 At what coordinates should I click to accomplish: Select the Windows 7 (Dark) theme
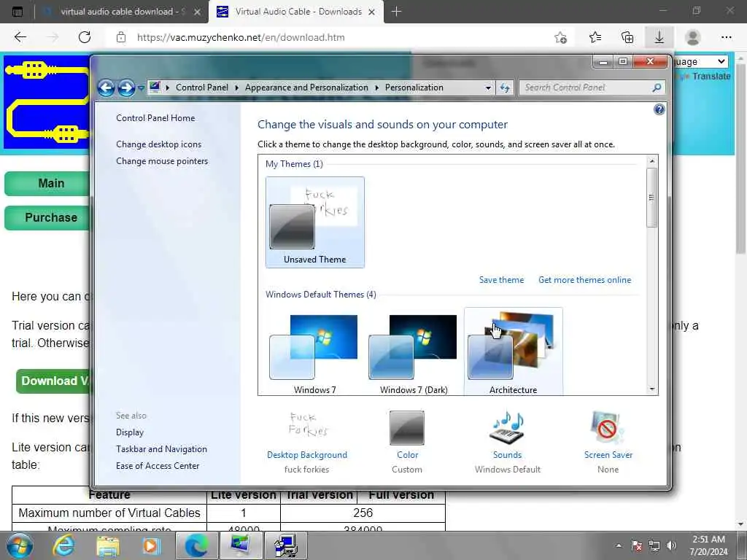414,351
